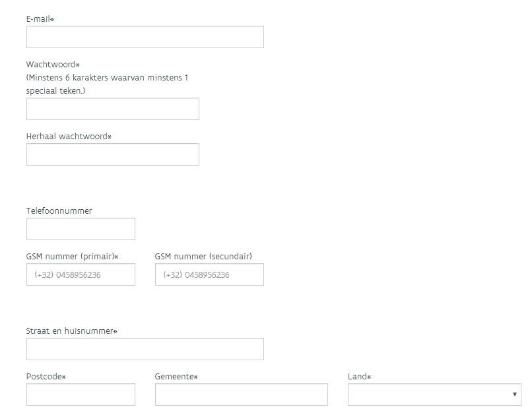Screen dimensions: 532x415
Task: Click the E-mail label text
Action: [39, 19]
